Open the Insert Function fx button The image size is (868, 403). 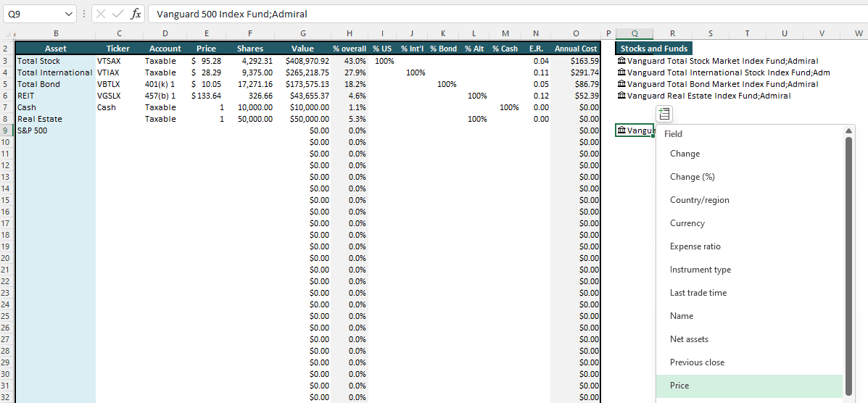tap(135, 14)
